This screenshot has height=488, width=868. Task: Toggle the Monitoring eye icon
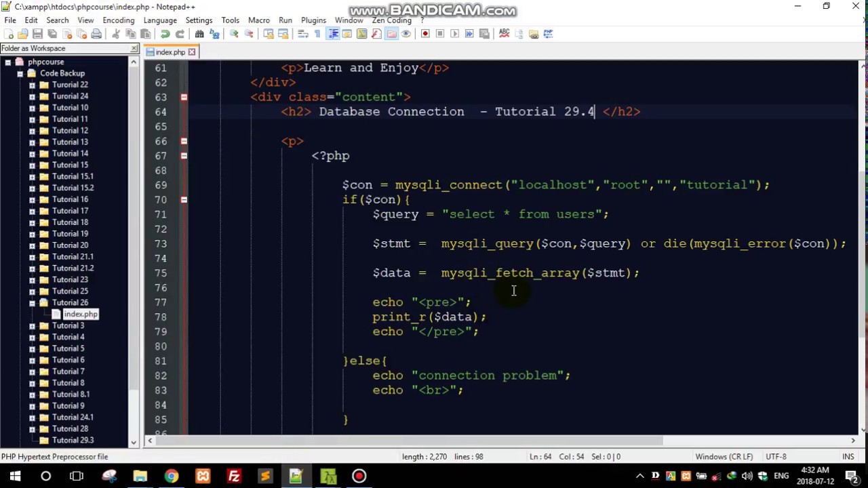[x=406, y=34]
